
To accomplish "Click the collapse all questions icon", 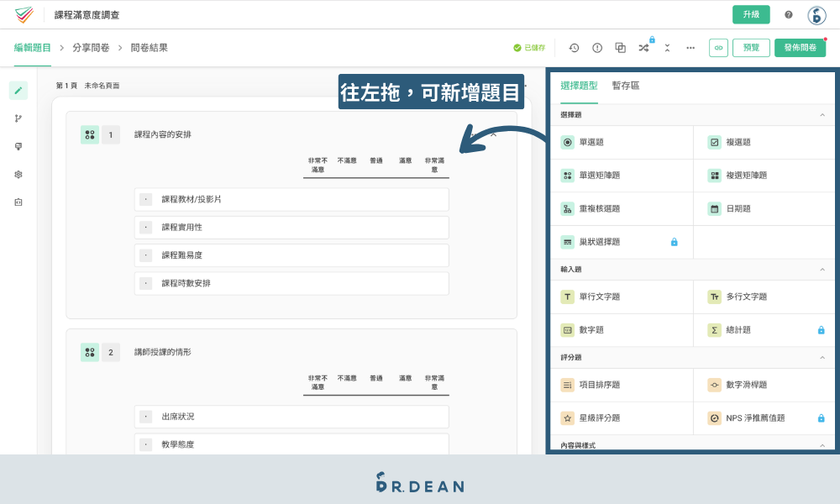I will 667,48.
